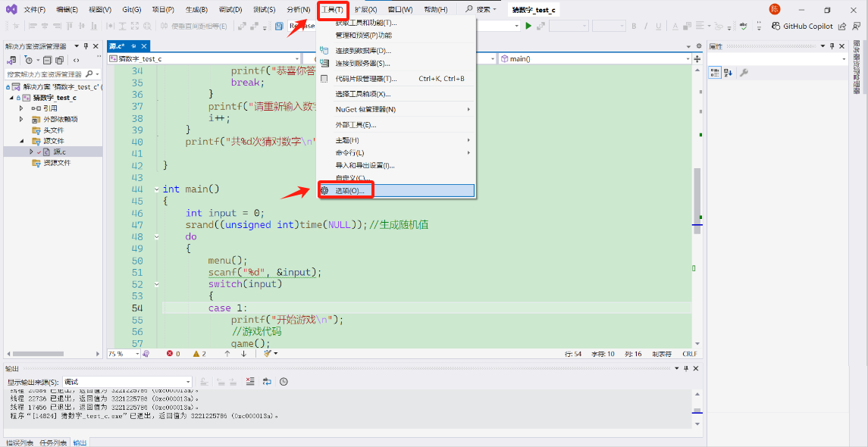Click the collapse all icon in Solution Explorer
868x447 pixels.
47,60
